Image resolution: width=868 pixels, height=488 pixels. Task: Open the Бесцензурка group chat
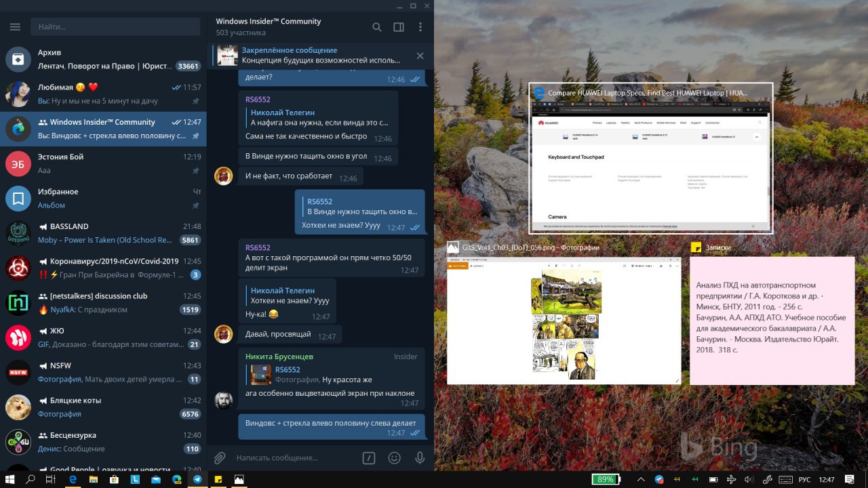(x=103, y=441)
